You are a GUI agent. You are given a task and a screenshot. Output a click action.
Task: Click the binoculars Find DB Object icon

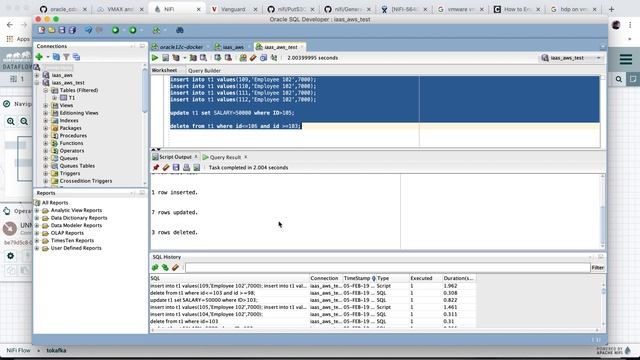(x=180, y=30)
